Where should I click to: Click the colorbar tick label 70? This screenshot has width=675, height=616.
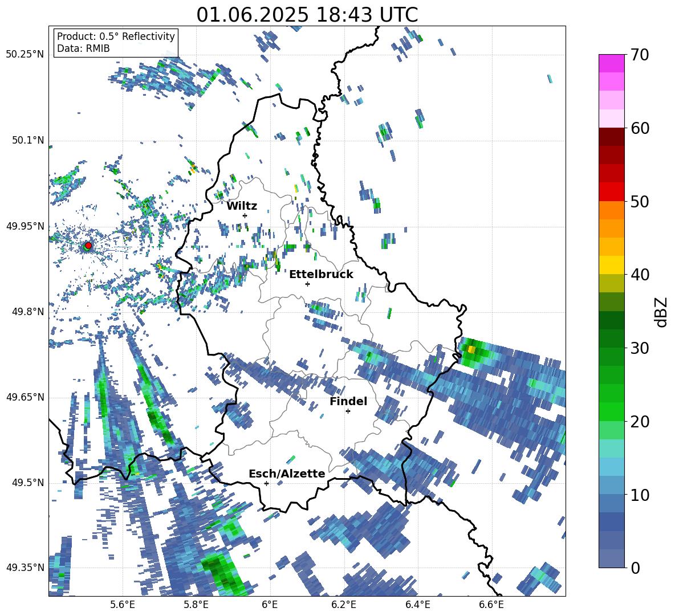click(640, 55)
